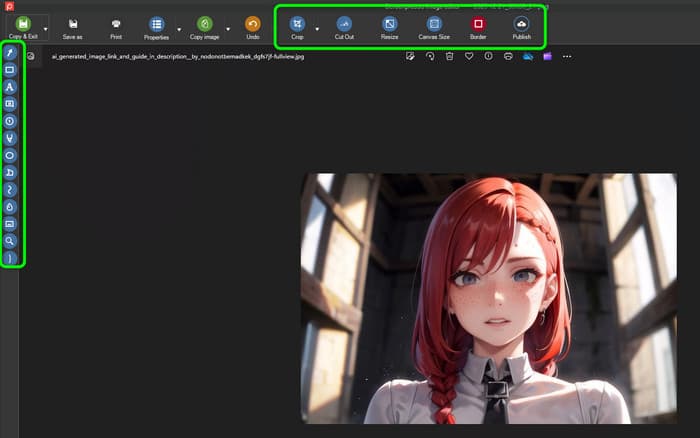Click the green Copy image button

tap(204, 28)
